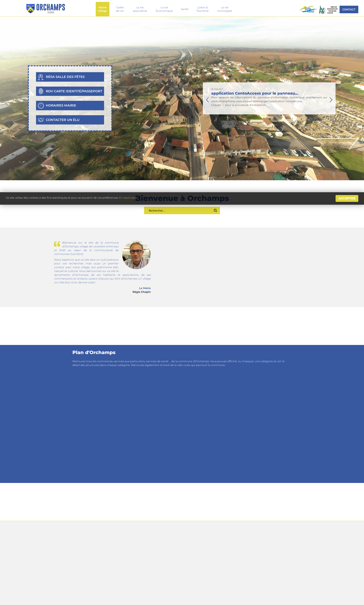Follow the 'ici' installation procedure link

pos(223,105)
